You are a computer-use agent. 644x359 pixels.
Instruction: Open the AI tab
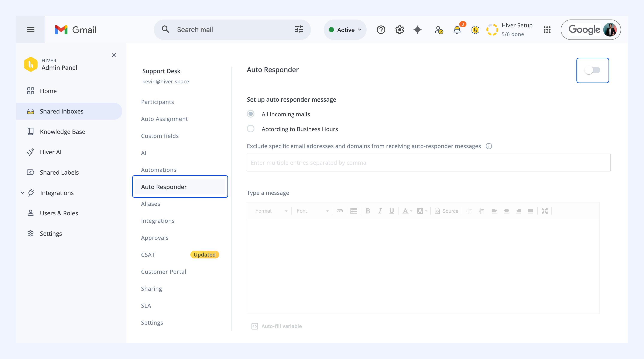click(x=144, y=153)
